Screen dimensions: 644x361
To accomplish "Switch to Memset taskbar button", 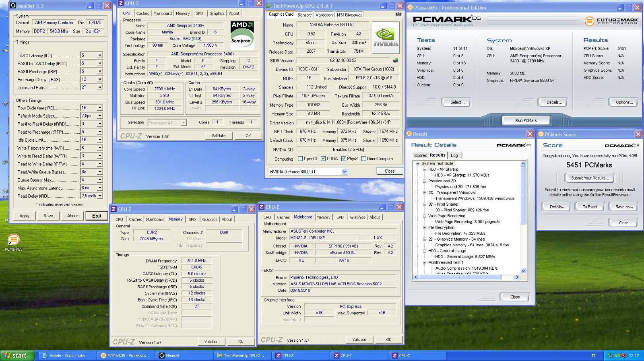I will click(184, 355).
